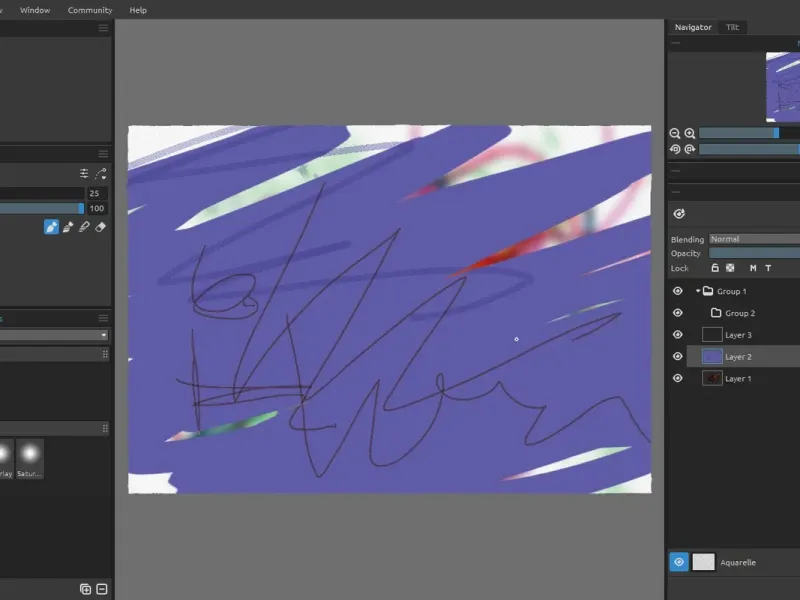The width and height of the screenshot is (800, 600).
Task: Collapse Group 1 with its arrow
Action: (697, 291)
